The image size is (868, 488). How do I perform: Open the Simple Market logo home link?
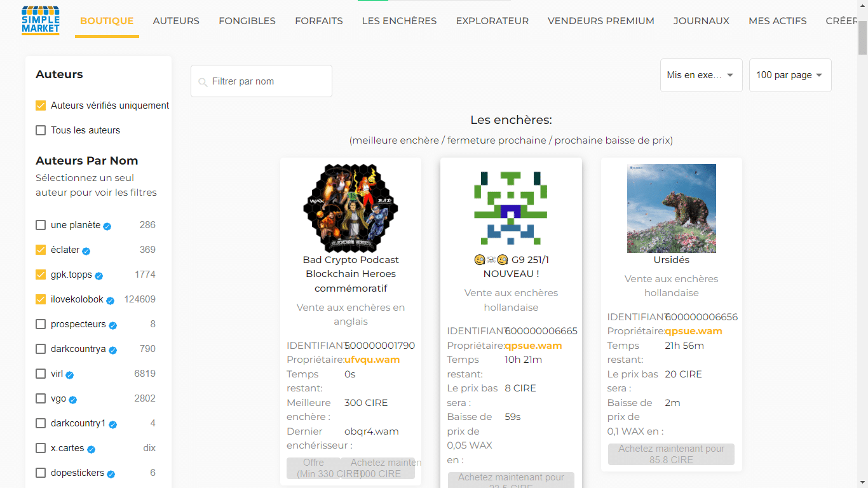click(41, 20)
